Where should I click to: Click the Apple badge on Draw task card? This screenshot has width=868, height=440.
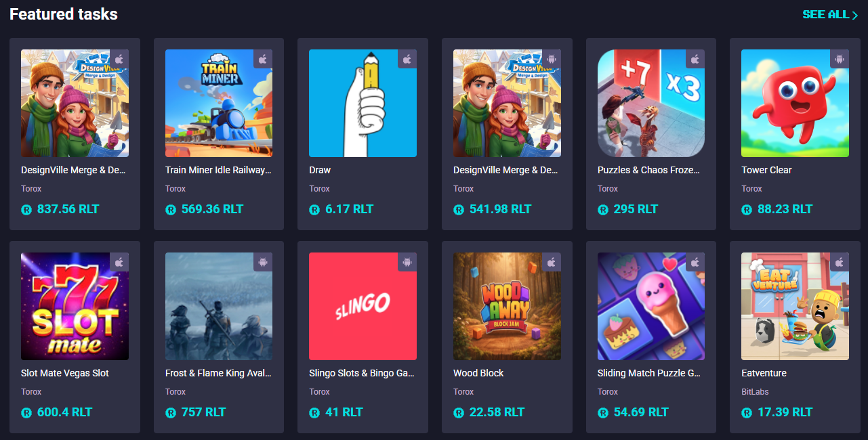click(x=407, y=59)
